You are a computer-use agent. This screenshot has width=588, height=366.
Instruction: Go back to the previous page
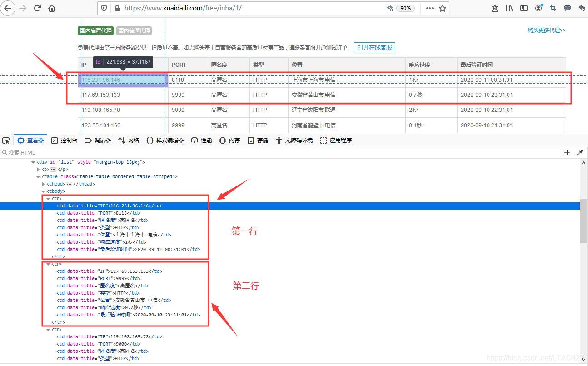click(8, 8)
